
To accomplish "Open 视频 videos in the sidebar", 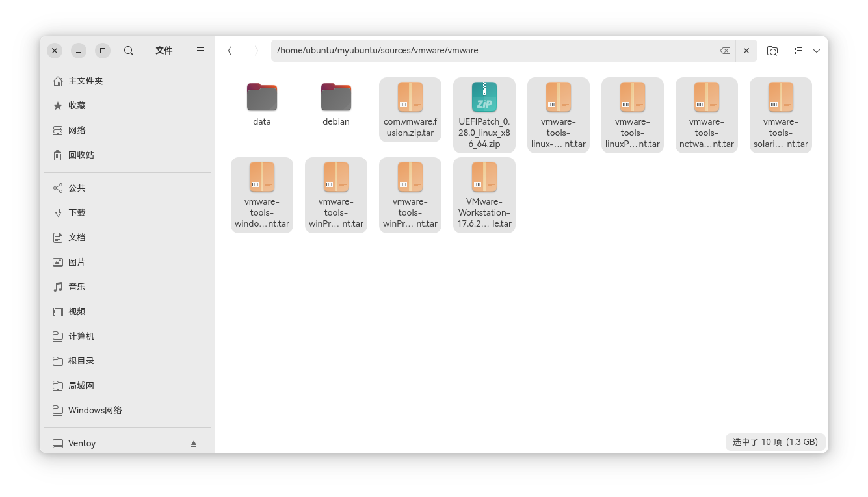I will 127,312.
